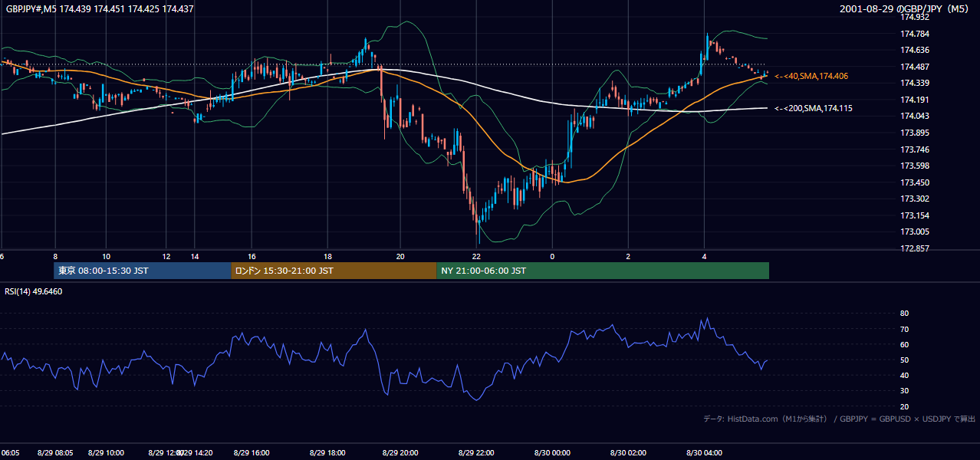Click hour tick 0 under the price chart
Viewport: 980px width, 460px height.
coord(552,256)
